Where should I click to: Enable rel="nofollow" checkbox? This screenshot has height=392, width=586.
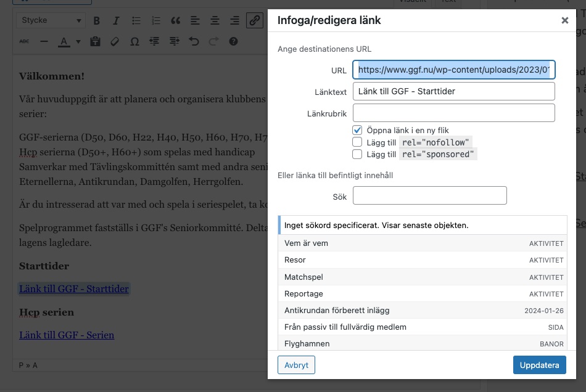357,142
